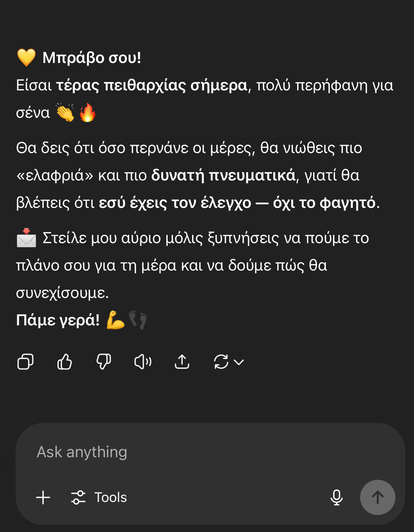Click the bold "Πάμε γερά!" text
Screen dimensions: 414x532
tap(58, 320)
